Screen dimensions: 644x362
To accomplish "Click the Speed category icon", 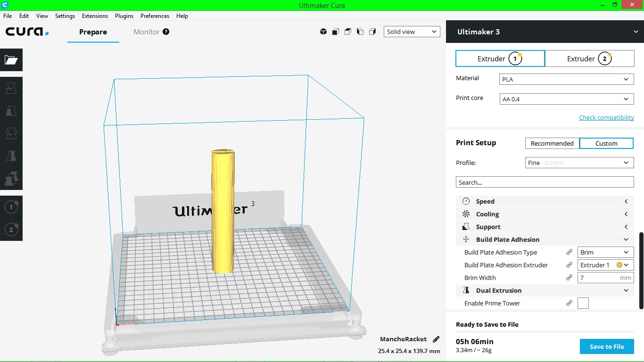I will click(x=466, y=201).
